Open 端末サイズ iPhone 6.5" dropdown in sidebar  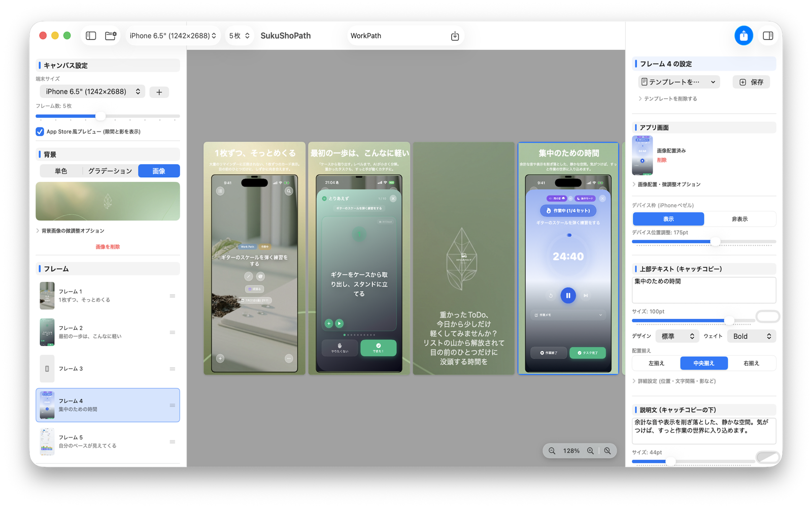click(x=92, y=91)
